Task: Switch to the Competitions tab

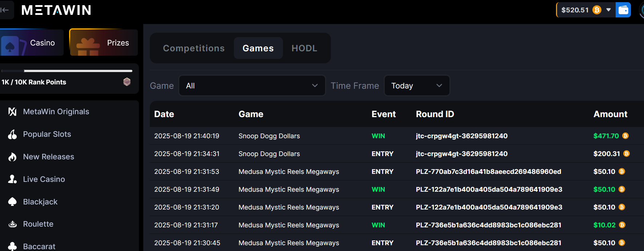Action: (193, 48)
